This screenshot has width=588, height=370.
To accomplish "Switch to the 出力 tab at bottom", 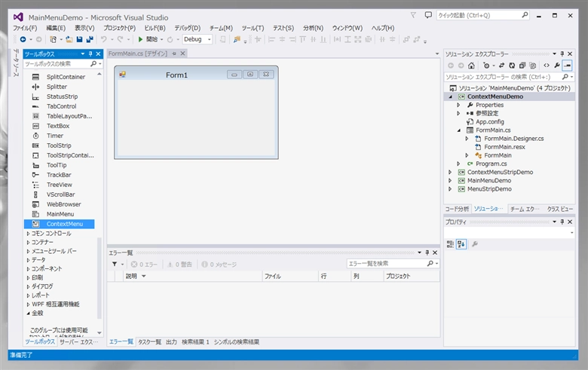I will click(171, 342).
